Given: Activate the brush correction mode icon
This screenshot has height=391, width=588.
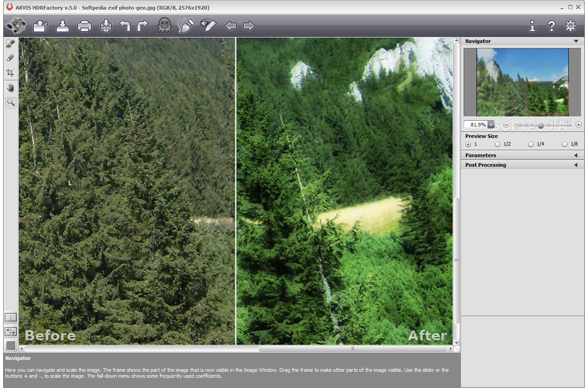Looking at the screenshot, I should coord(186,26).
